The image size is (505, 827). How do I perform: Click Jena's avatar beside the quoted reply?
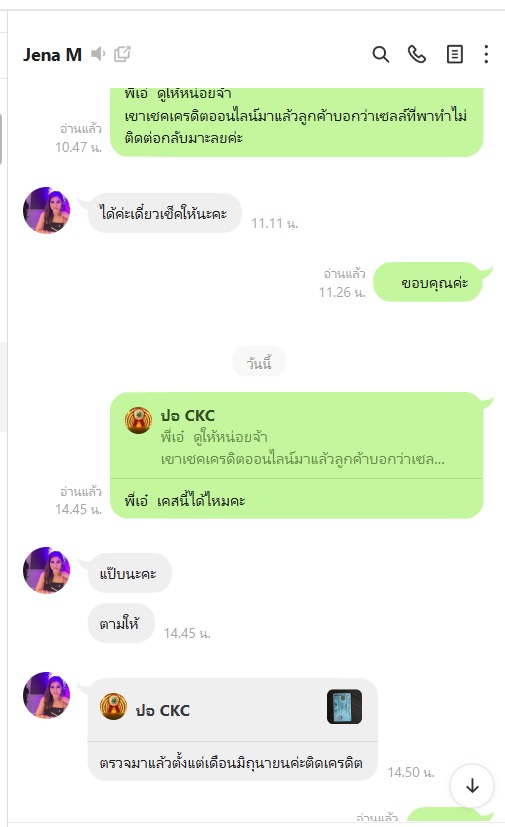[46, 695]
